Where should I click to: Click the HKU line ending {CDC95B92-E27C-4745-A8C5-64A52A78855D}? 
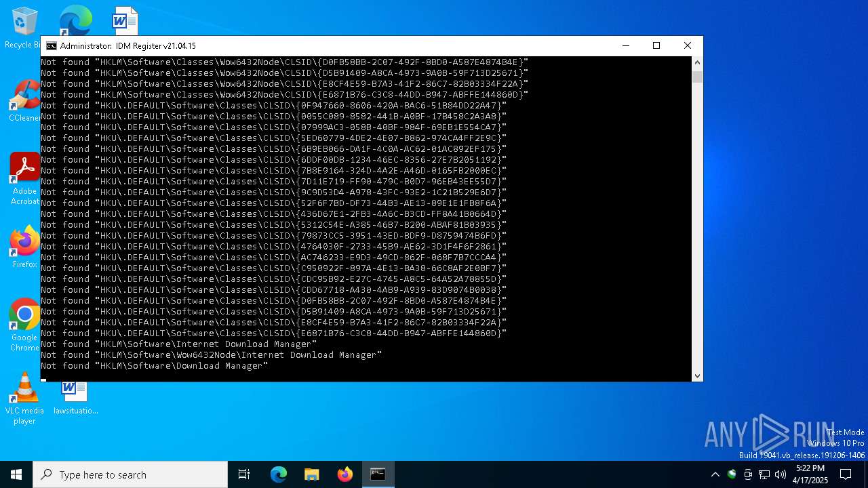[x=273, y=279]
